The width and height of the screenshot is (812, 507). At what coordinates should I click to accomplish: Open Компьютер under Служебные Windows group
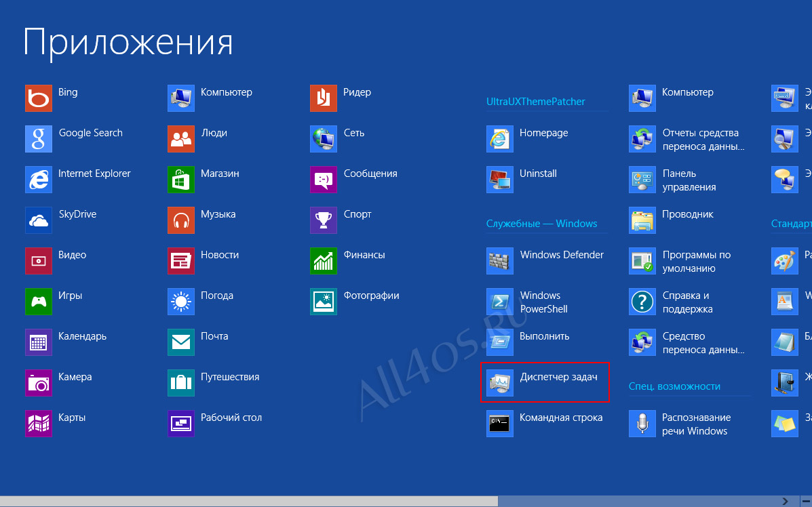[642, 98]
